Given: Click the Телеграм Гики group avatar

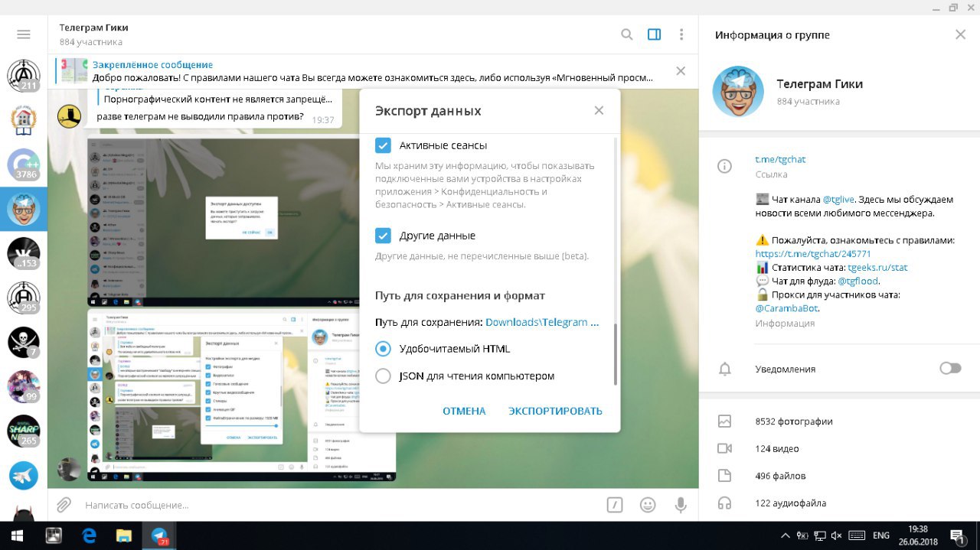Looking at the screenshot, I should pos(738,91).
